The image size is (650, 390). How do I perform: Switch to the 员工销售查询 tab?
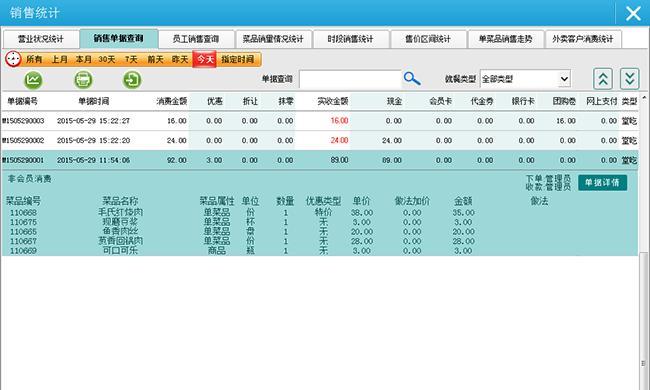click(196, 39)
